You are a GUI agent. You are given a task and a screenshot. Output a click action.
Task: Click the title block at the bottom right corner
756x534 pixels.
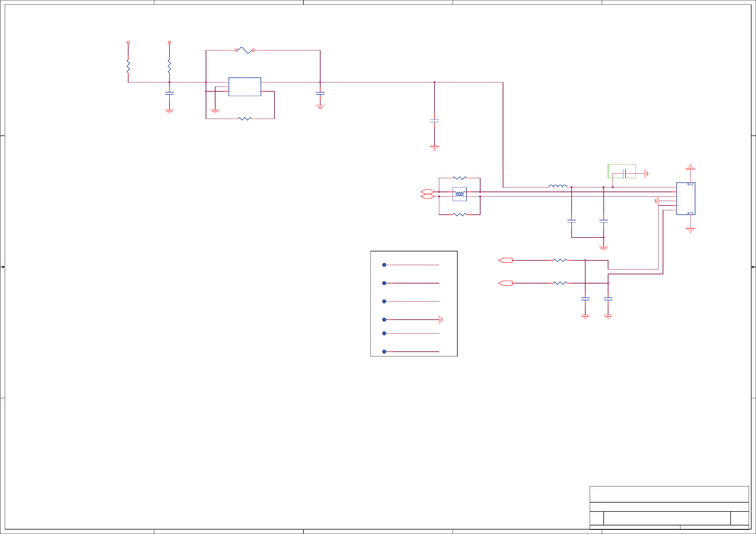pos(669,507)
